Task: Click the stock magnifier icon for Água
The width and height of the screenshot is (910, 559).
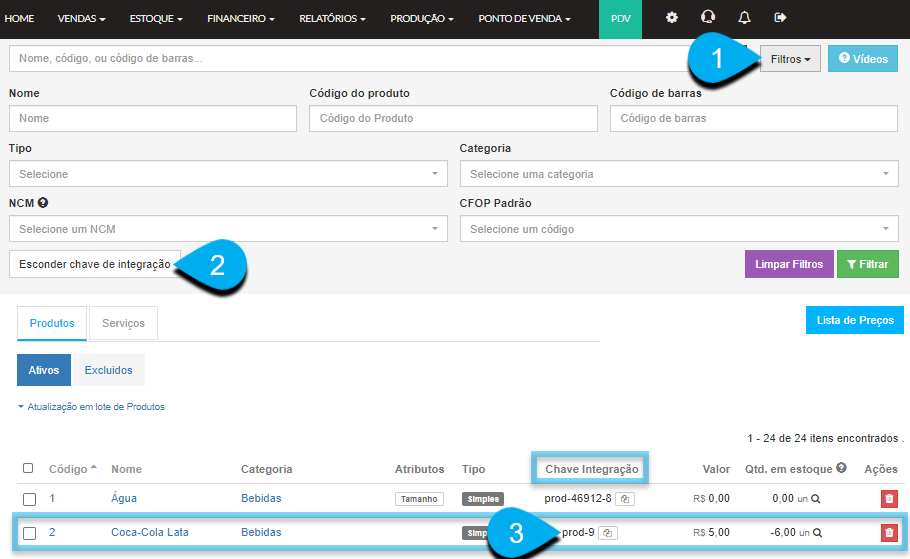Action: click(815, 499)
